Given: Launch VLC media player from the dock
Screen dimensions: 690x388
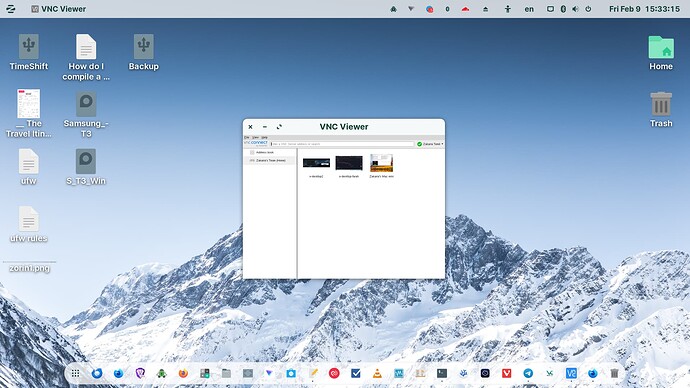Looking at the screenshot, I should coord(377,373).
